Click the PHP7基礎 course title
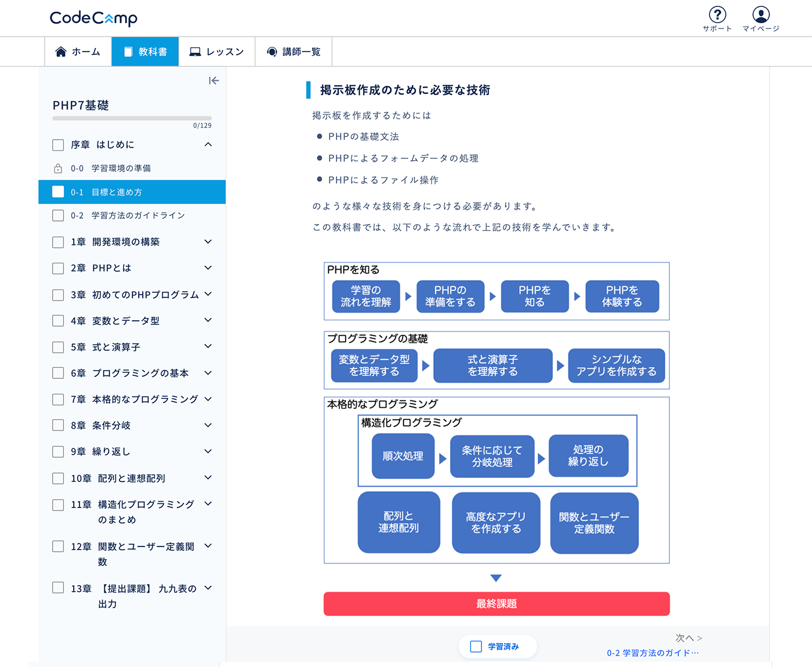 pos(81,106)
